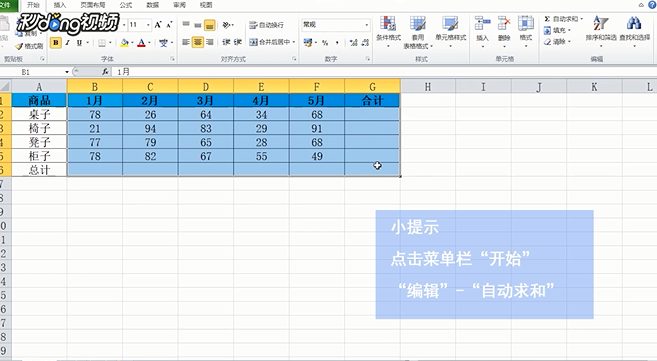Viewport: 657px width, 361px height.
Task: Open the Name Box dropdown arrow
Action: click(67, 72)
